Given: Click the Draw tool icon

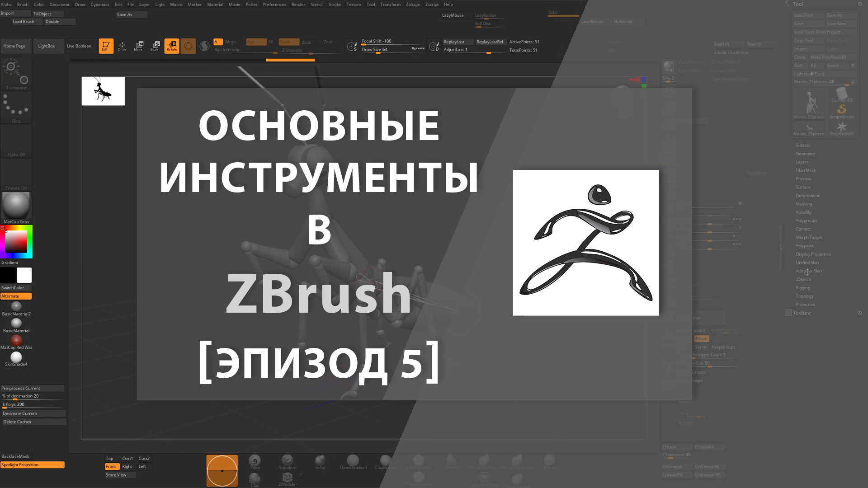Looking at the screenshot, I should click(122, 46).
